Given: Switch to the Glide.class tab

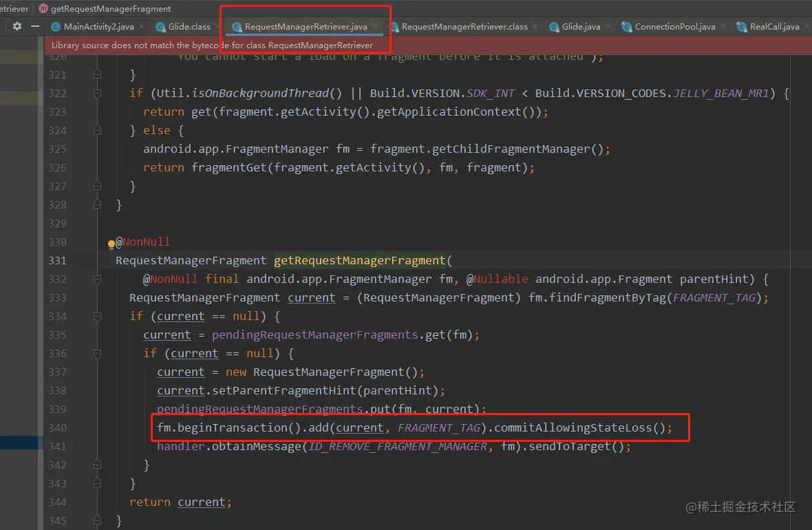Looking at the screenshot, I should (189, 26).
